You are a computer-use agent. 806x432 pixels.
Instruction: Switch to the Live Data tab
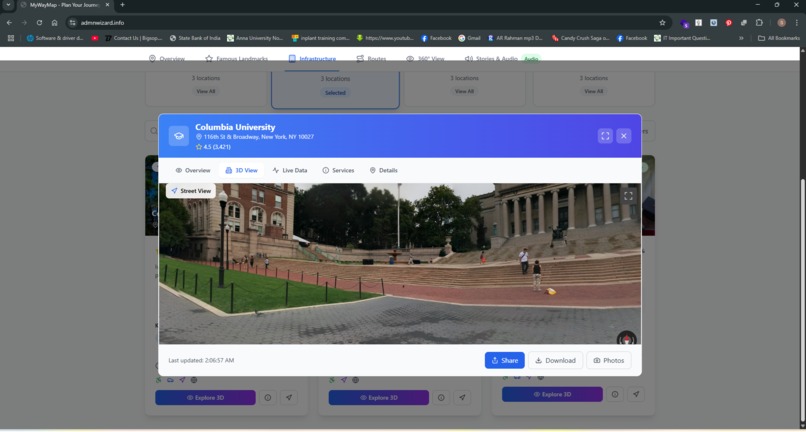click(x=290, y=170)
